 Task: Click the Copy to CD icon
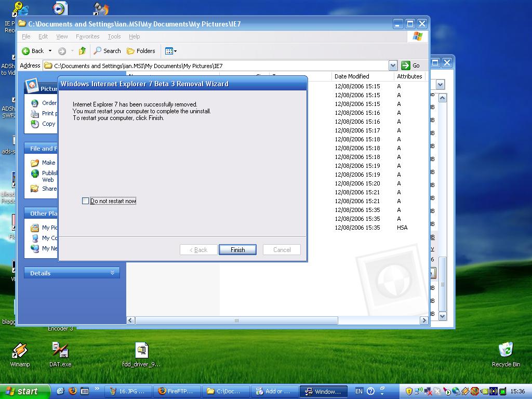click(x=35, y=124)
